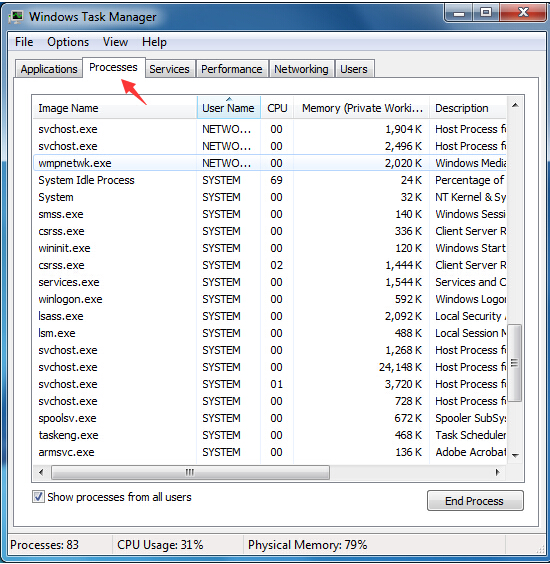Select the wmpnetwk.exe process row
The width and height of the screenshot is (550, 564).
pyautogui.click(x=270, y=163)
